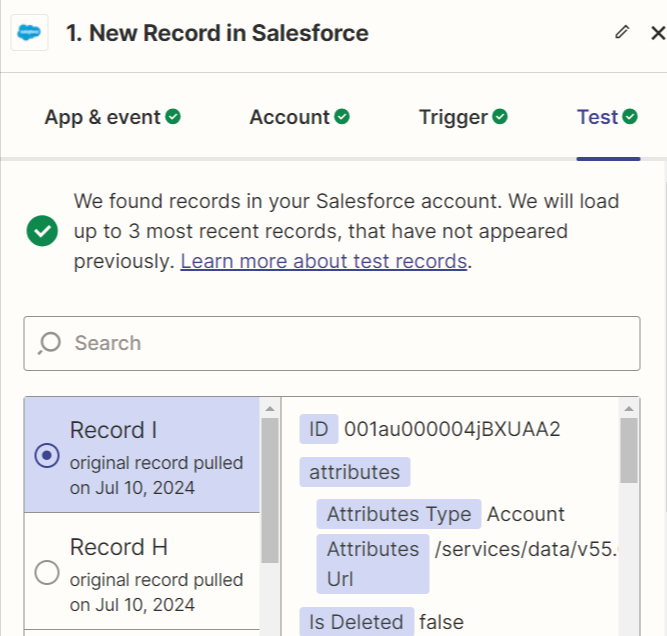Click the Record I title text
Screen dimensions: 667x636
pos(113,430)
